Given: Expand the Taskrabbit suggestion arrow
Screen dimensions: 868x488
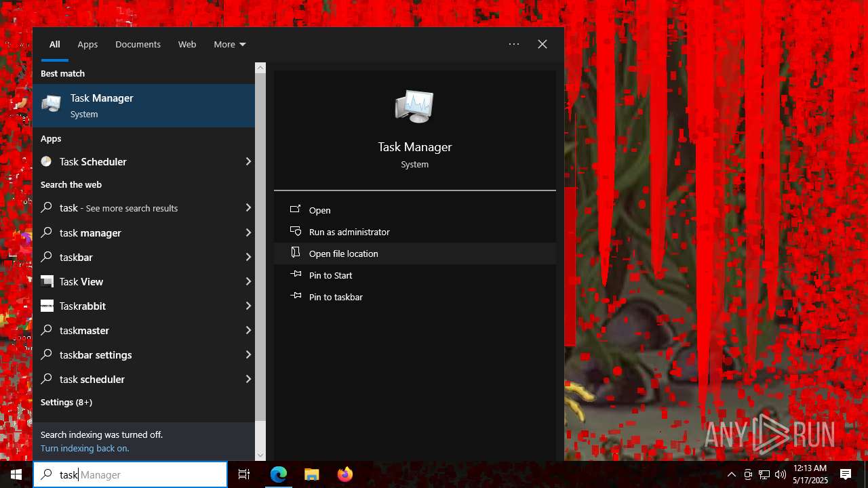Looking at the screenshot, I should (248, 306).
